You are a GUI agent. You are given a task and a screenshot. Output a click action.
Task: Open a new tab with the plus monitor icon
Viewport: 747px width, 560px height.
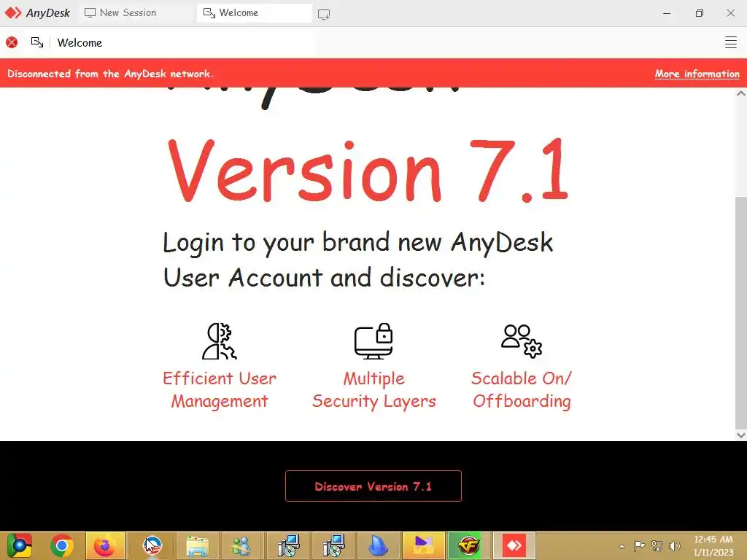click(324, 15)
